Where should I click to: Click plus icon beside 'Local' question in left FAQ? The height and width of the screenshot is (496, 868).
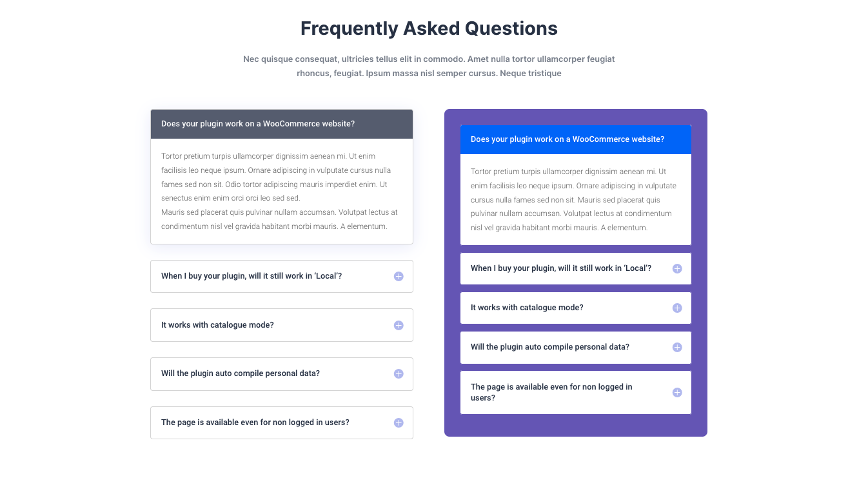(399, 276)
